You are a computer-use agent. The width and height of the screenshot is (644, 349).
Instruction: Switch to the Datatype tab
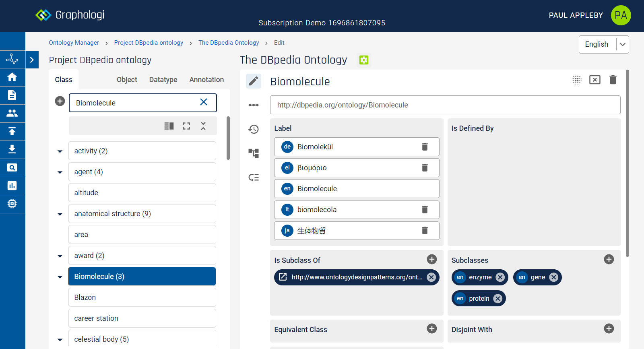point(163,80)
